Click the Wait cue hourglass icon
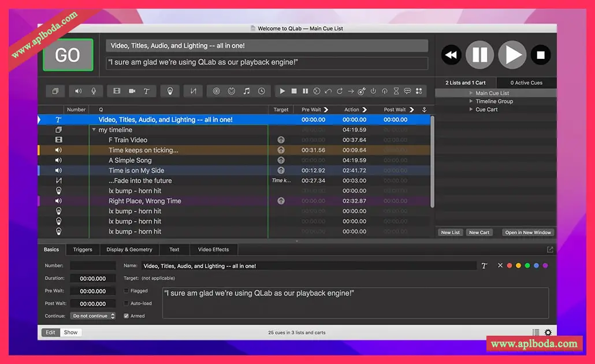Screen dimensions: 595x364 [x=396, y=91]
